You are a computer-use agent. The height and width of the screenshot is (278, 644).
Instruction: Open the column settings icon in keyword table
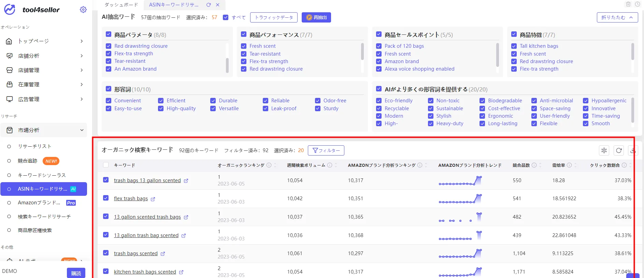(x=604, y=150)
